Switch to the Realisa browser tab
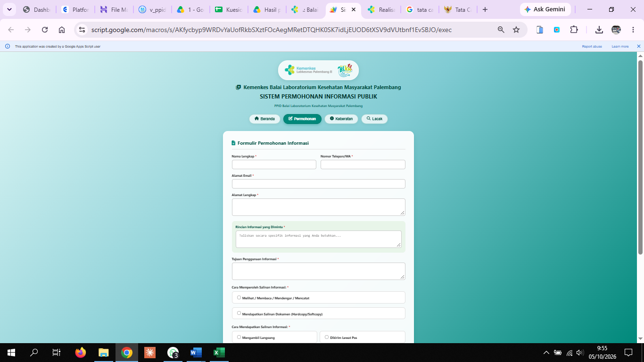 click(382, 9)
